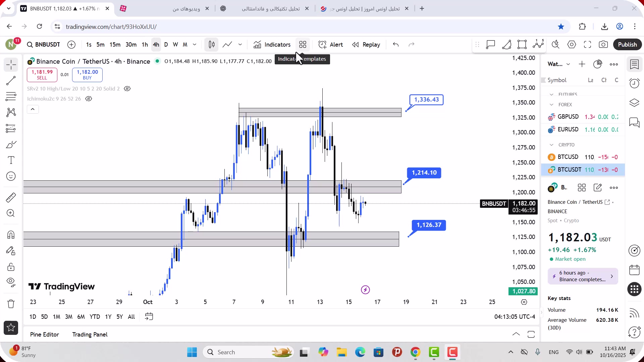Select the ruler measure tool
This screenshot has height=362, width=644.
[11, 197]
